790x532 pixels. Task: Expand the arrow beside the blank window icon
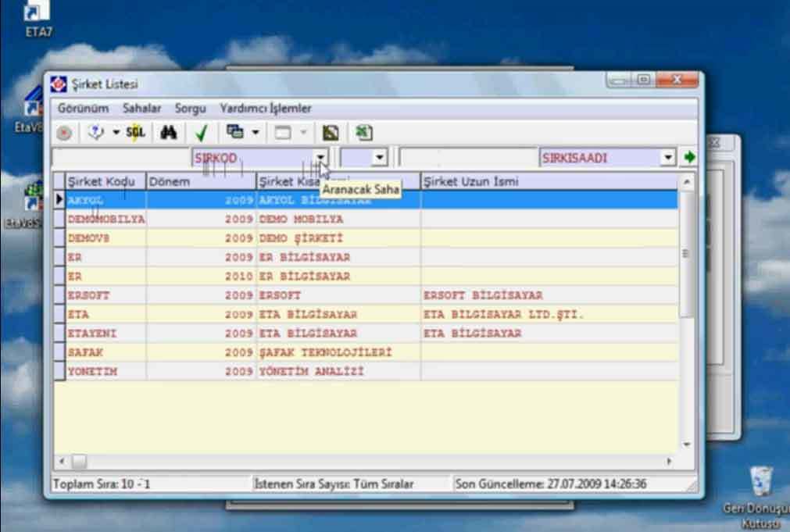tap(303, 133)
